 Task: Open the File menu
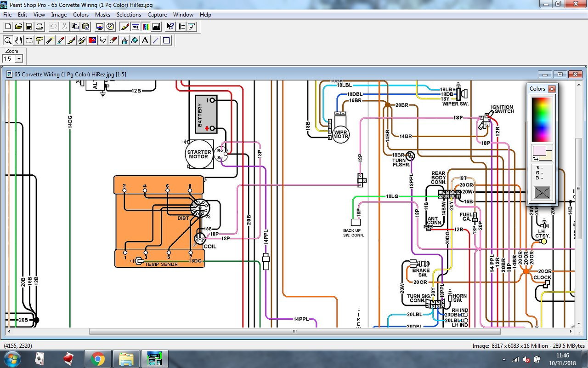(7, 15)
